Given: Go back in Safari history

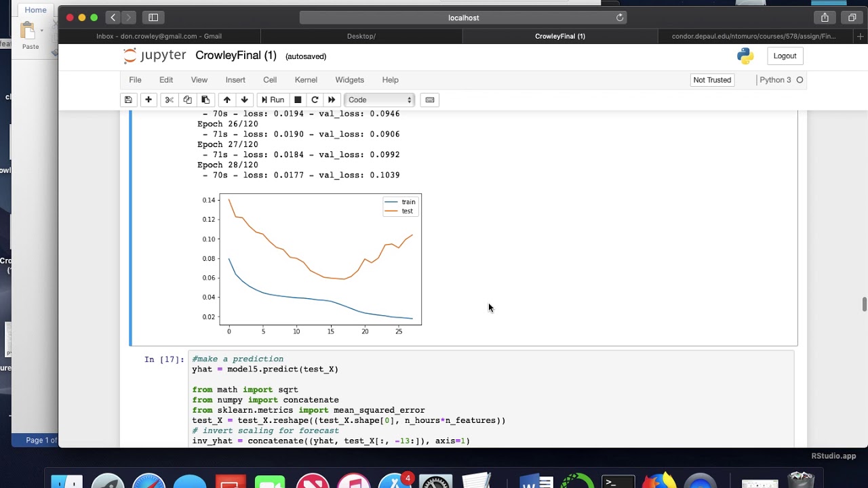Looking at the screenshot, I should (113, 18).
